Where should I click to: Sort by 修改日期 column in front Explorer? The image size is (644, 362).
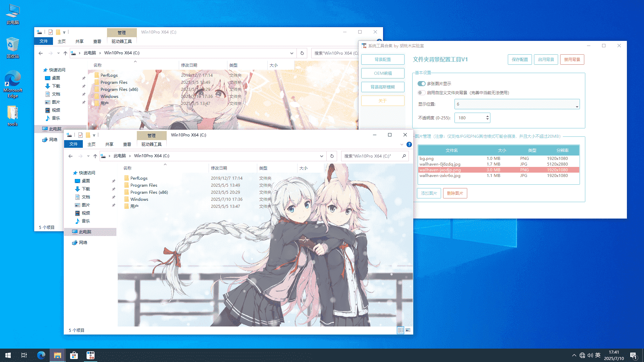[x=219, y=168]
